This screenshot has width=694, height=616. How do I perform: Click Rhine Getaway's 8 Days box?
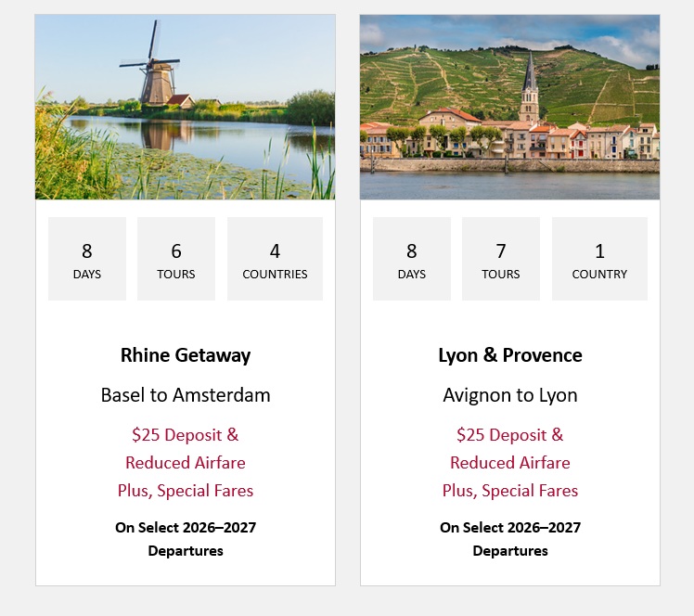click(x=87, y=259)
